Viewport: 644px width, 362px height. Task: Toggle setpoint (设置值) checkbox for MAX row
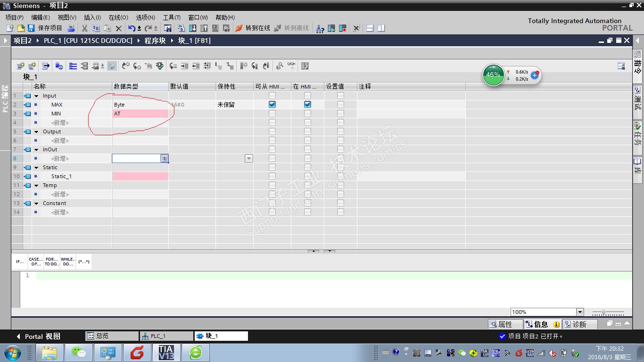point(340,105)
